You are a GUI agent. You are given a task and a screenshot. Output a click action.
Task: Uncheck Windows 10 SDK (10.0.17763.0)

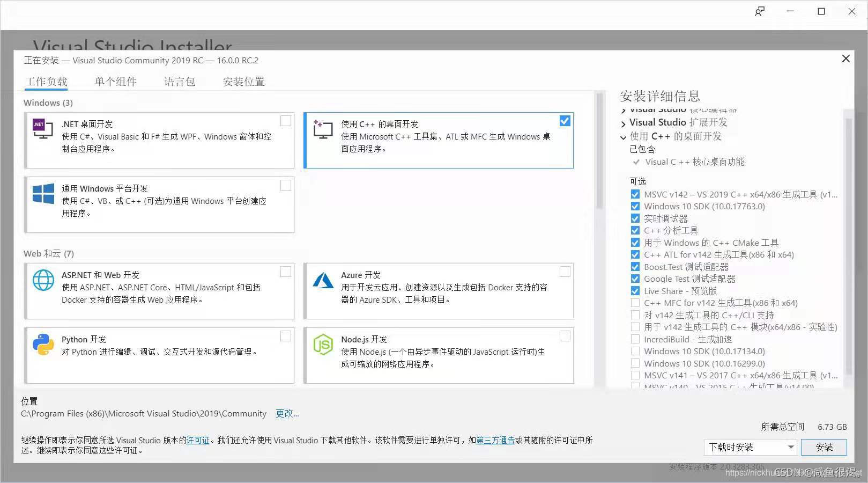pyautogui.click(x=635, y=206)
